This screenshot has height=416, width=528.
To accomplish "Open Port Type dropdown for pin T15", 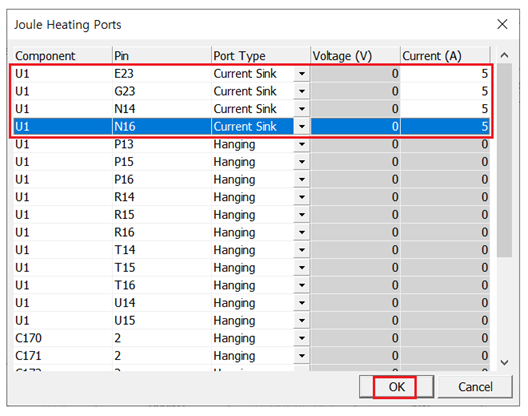I will pos(302,267).
